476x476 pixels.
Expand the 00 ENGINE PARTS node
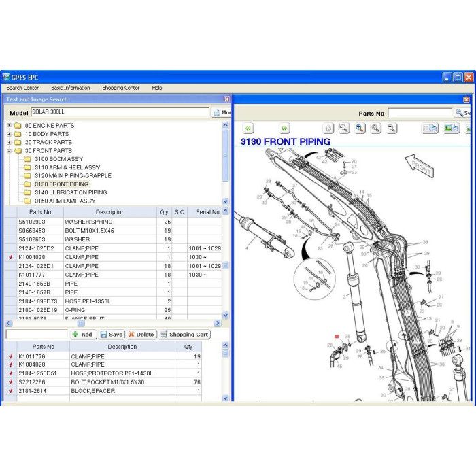[9, 125]
